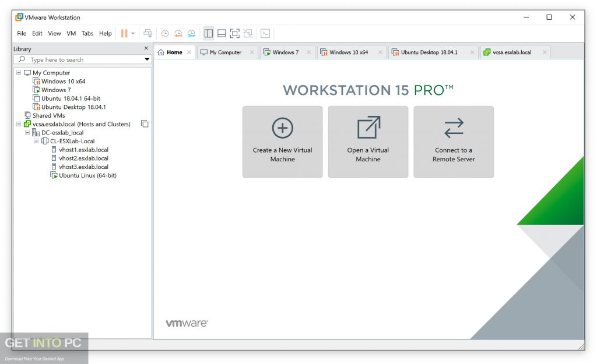The height and width of the screenshot is (364, 597).
Task: Close the Ubuntu Desktop 18.04.1 tab
Action: [472, 52]
